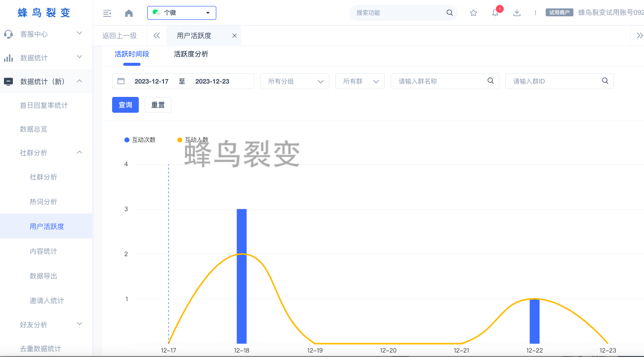Click the 重置 button
Image resolution: width=644 pixels, height=357 pixels.
pos(158,105)
